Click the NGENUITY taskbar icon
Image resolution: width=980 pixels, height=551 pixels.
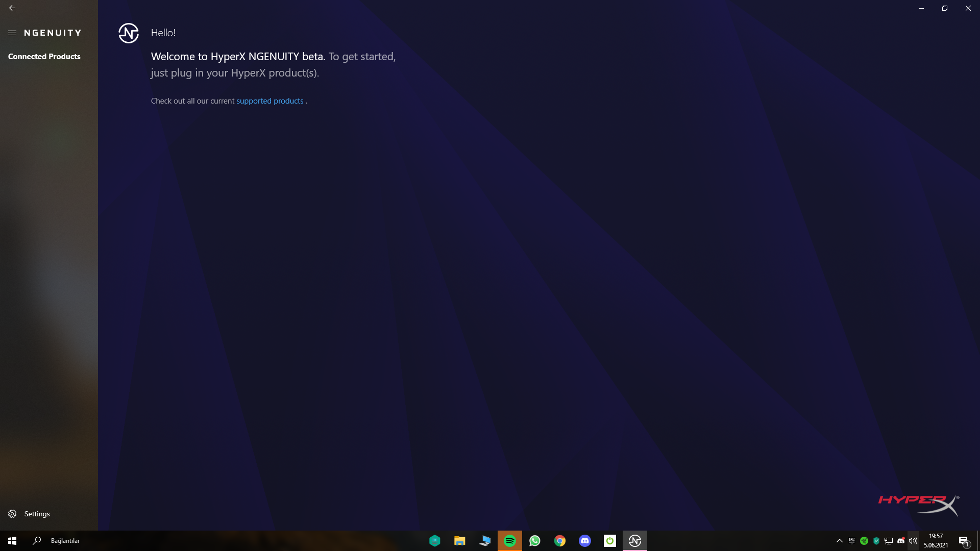(x=635, y=541)
